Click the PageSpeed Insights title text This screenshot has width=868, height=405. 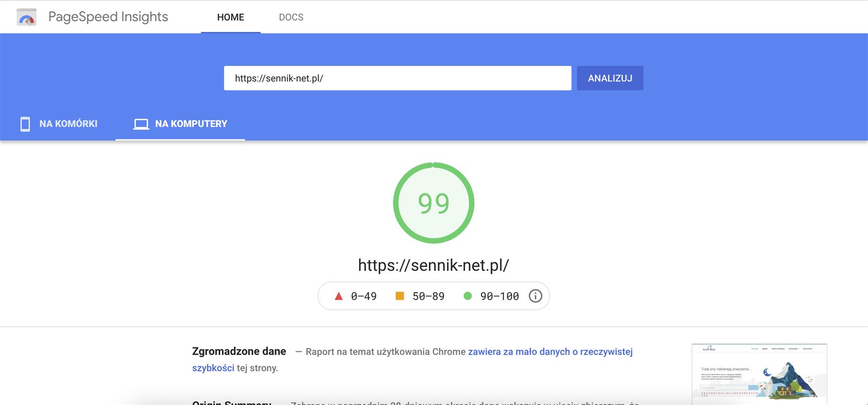(x=108, y=17)
